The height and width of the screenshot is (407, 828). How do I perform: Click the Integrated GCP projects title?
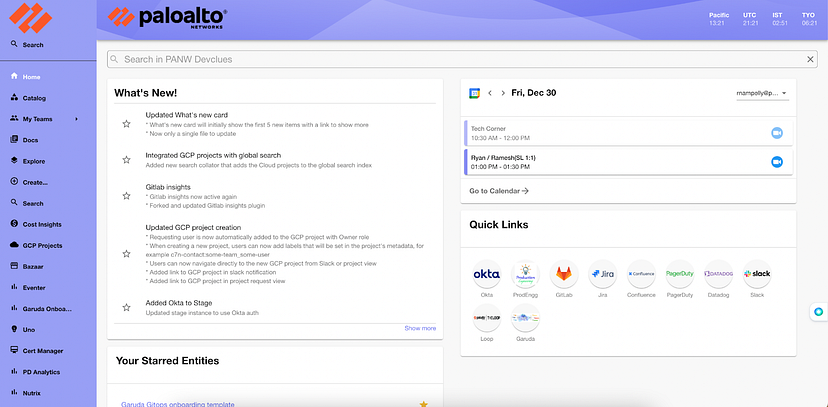(213, 155)
